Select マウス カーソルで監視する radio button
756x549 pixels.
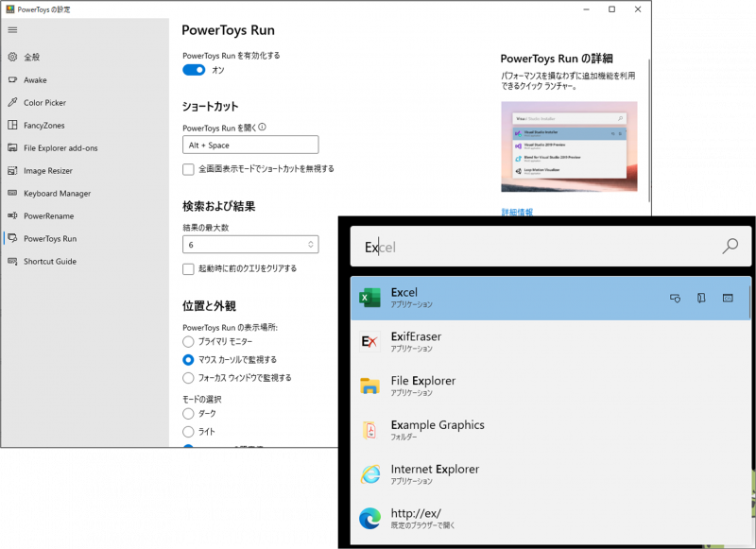(188, 360)
